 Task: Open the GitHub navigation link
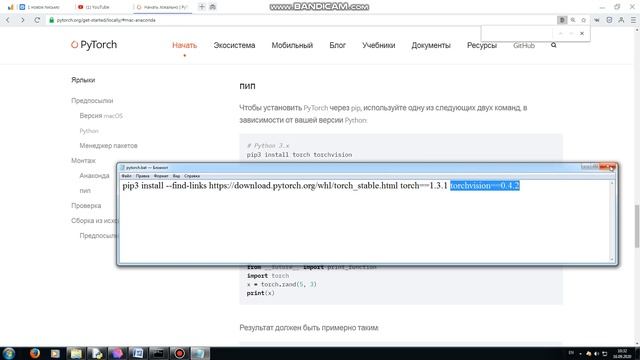pyautogui.click(x=524, y=45)
